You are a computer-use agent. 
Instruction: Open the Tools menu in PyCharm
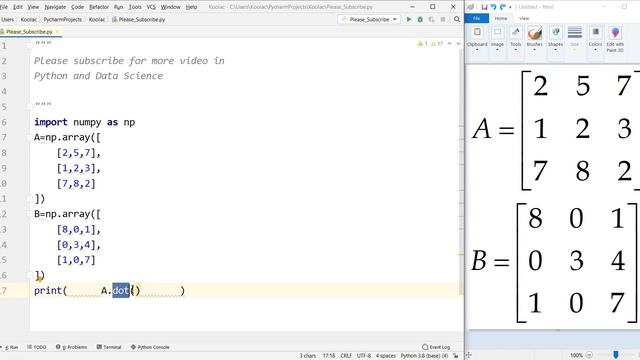click(x=135, y=7)
